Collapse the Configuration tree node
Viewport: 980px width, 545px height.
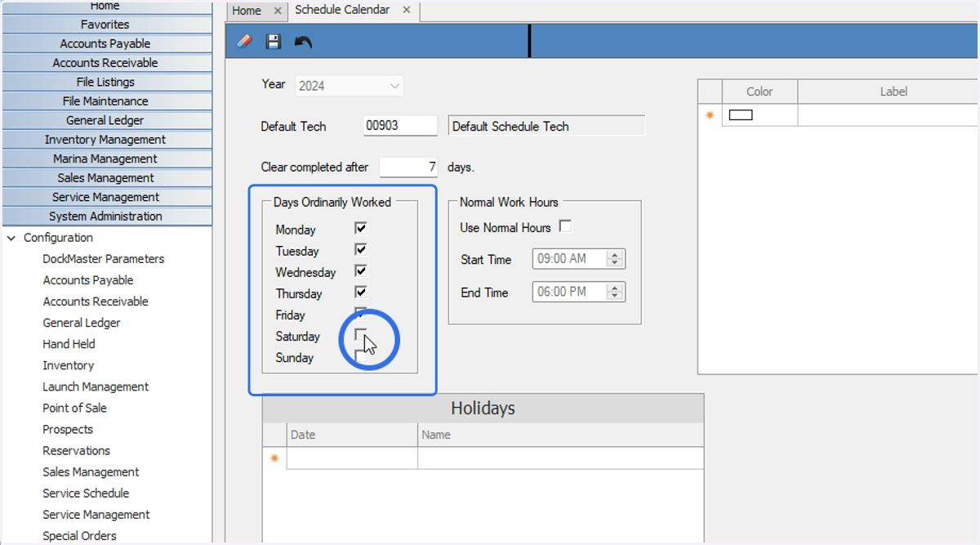[x=11, y=238]
